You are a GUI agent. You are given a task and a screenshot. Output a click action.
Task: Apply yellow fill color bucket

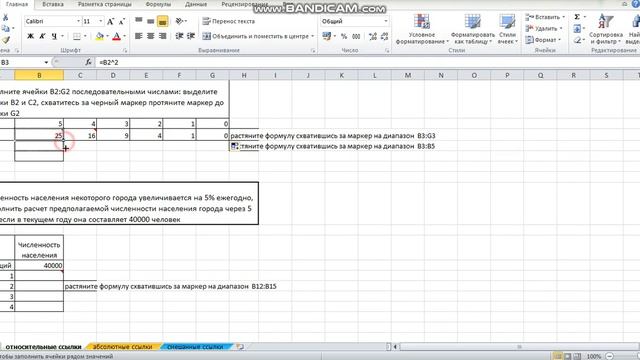tap(100, 36)
